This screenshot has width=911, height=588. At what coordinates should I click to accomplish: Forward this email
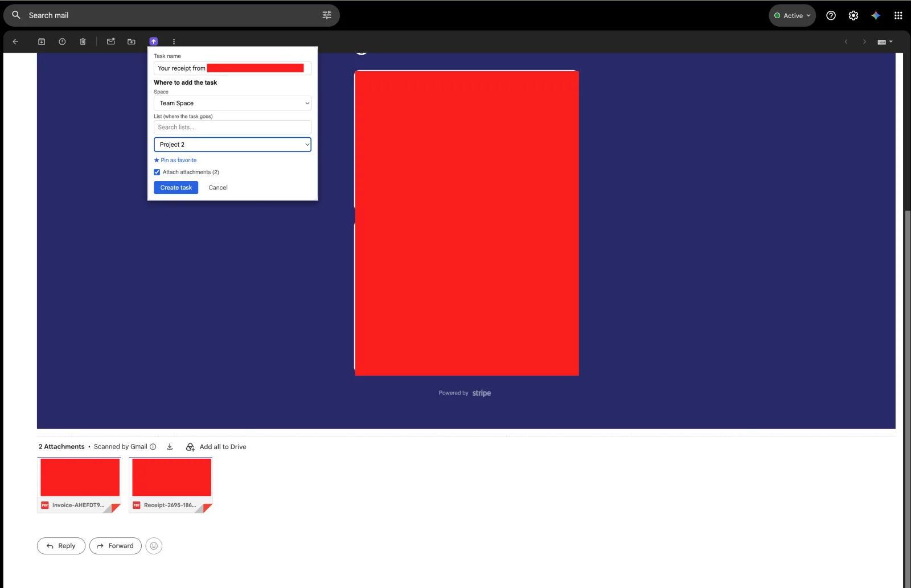[116, 546]
